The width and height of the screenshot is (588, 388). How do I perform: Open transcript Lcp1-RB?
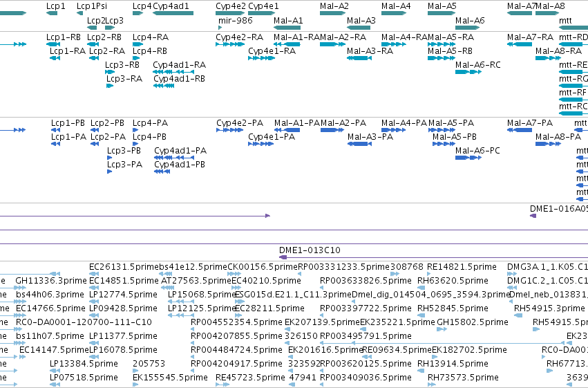point(64,37)
